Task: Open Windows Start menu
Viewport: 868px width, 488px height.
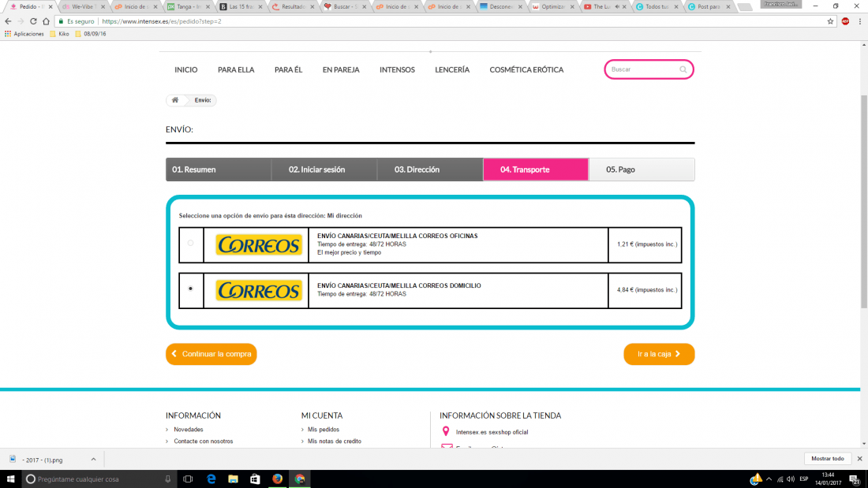Action: pyautogui.click(x=10, y=479)
